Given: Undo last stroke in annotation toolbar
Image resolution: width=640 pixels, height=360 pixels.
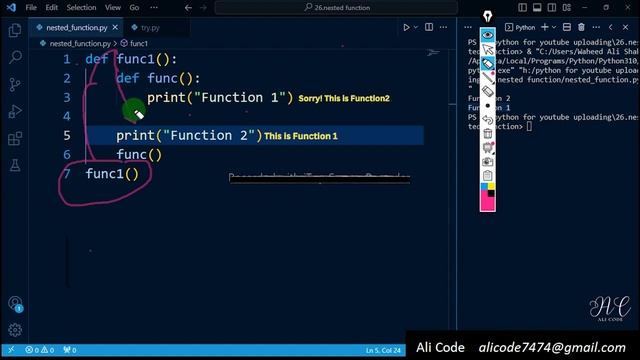Looking at the screenshot, I should (x=487, y=120).
